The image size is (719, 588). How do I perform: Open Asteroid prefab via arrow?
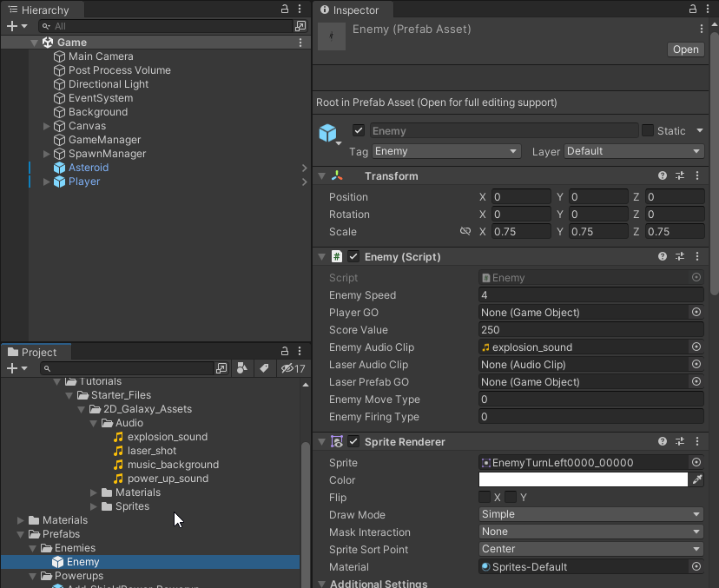click(x=304, y=168)
